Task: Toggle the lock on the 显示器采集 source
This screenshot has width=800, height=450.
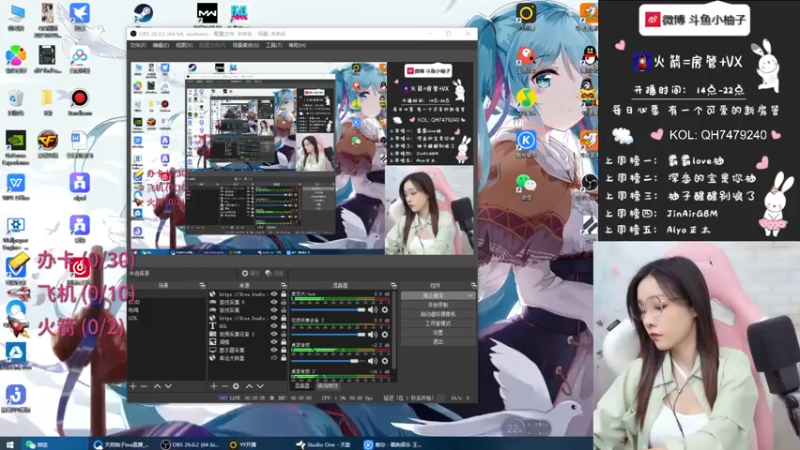Action: coord(284,350)
